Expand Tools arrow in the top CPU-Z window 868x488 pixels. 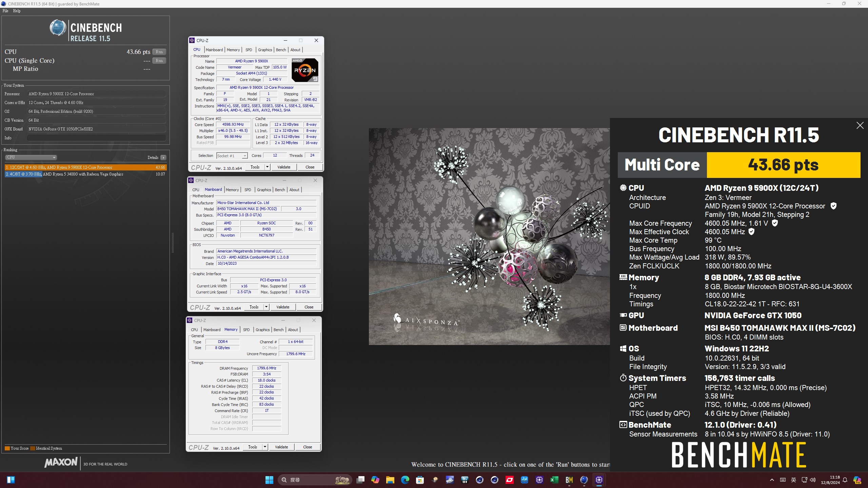click(267, 167)
